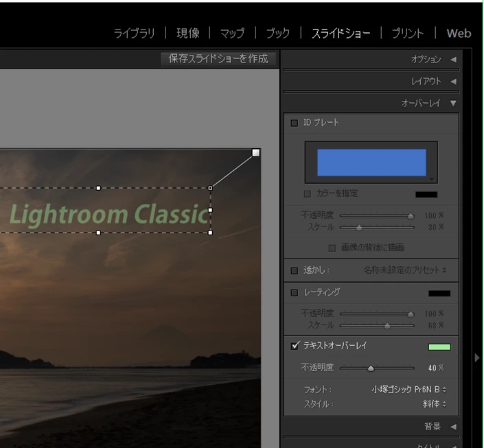Select the スライドショー module tab

click(341, 34)
